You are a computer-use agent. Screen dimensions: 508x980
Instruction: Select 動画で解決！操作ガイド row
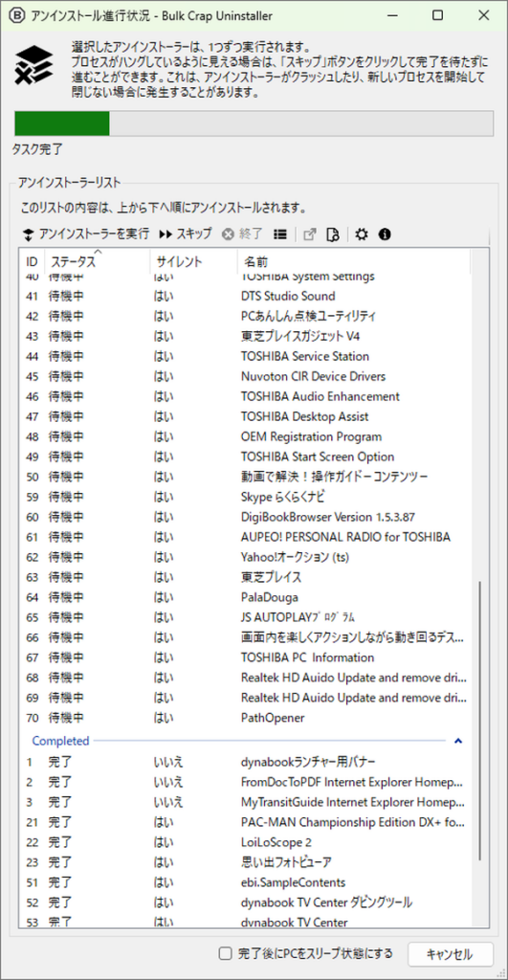click(x=246, y=477)
